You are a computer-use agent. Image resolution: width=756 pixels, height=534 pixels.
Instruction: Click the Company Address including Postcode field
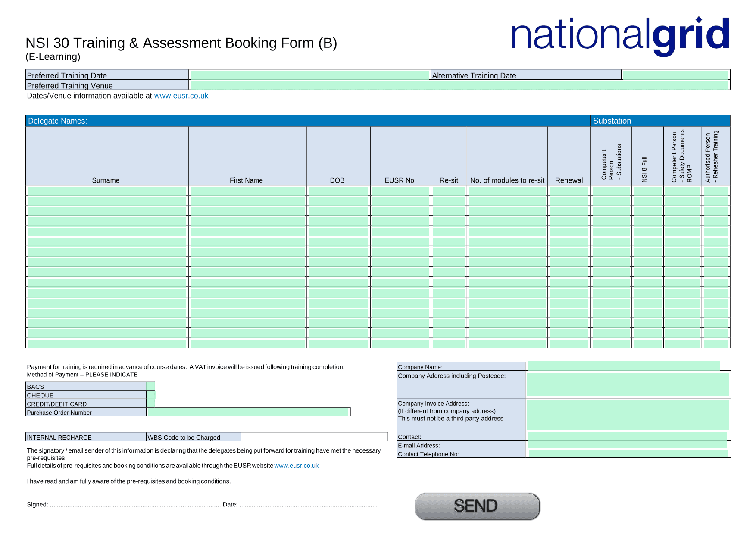pyautogui.click(x=628, y=384)
